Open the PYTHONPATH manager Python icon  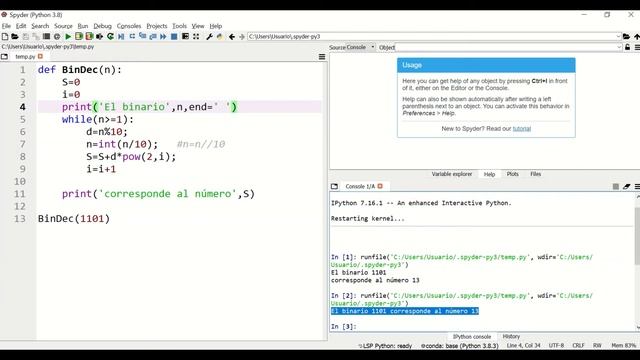pyautogui.click(x=220, y=37)
